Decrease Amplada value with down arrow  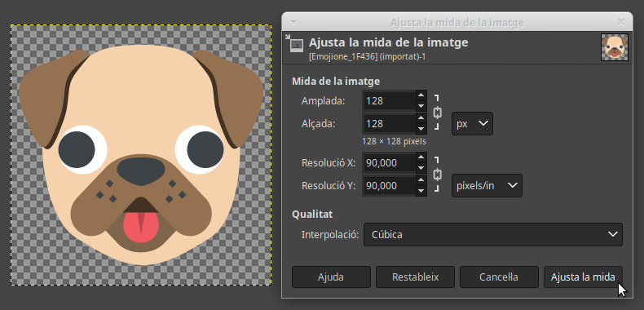[x=421, y=106]
